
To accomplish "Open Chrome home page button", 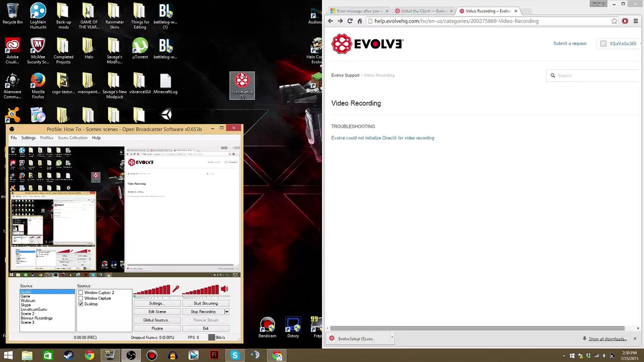I will tap(360, 21).
